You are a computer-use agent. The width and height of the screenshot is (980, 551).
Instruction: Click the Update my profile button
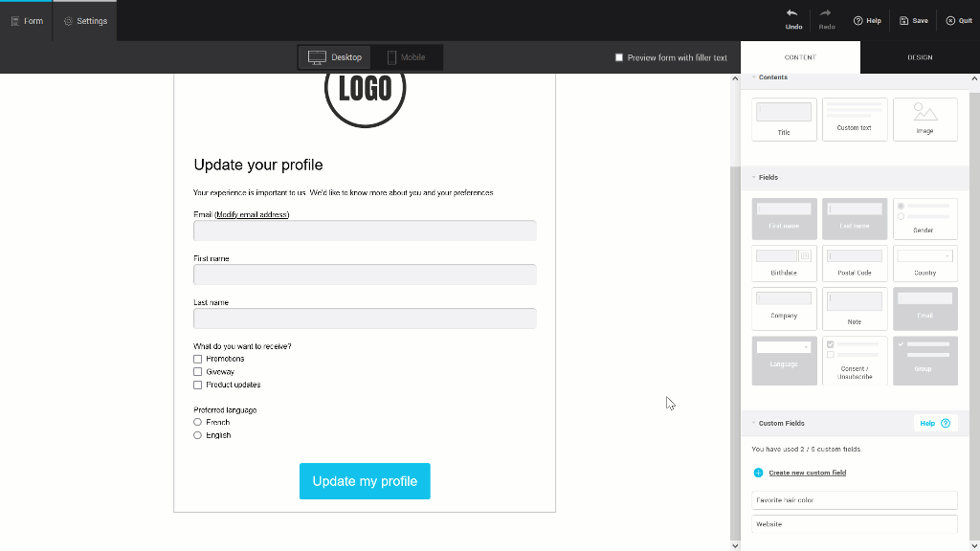[365, 481]
